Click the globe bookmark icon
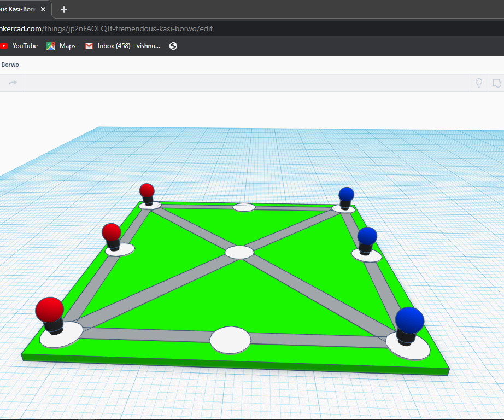 coord(173,46)
